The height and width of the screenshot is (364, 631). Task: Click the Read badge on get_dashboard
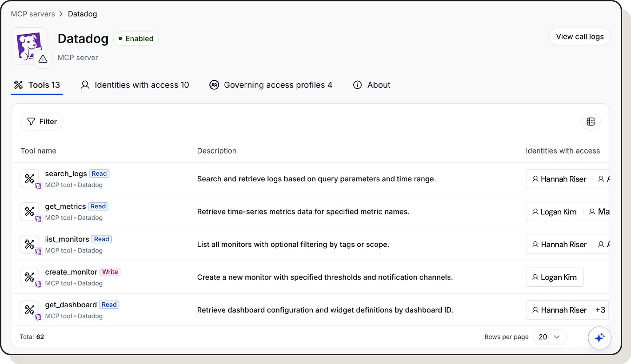[109, 305]
